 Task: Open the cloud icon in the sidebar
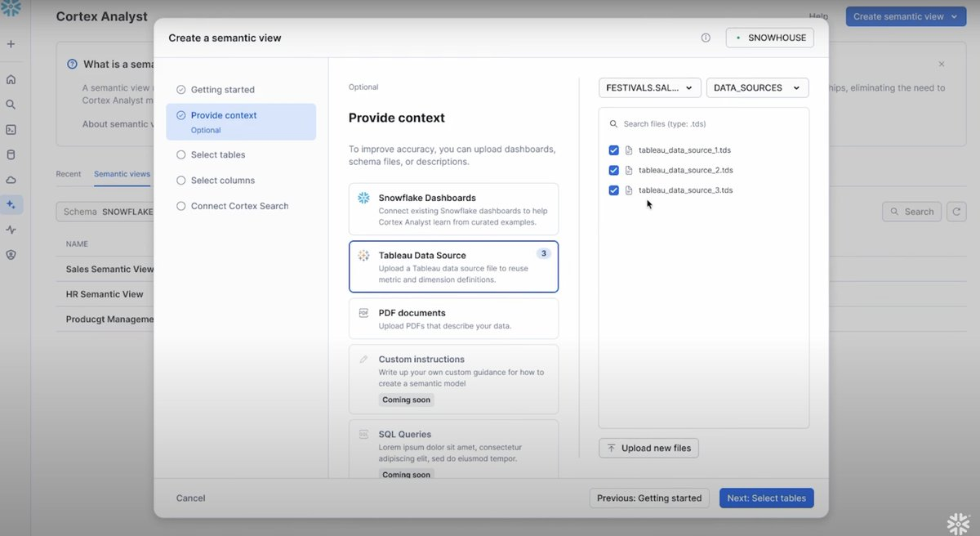tap(11, 180)
